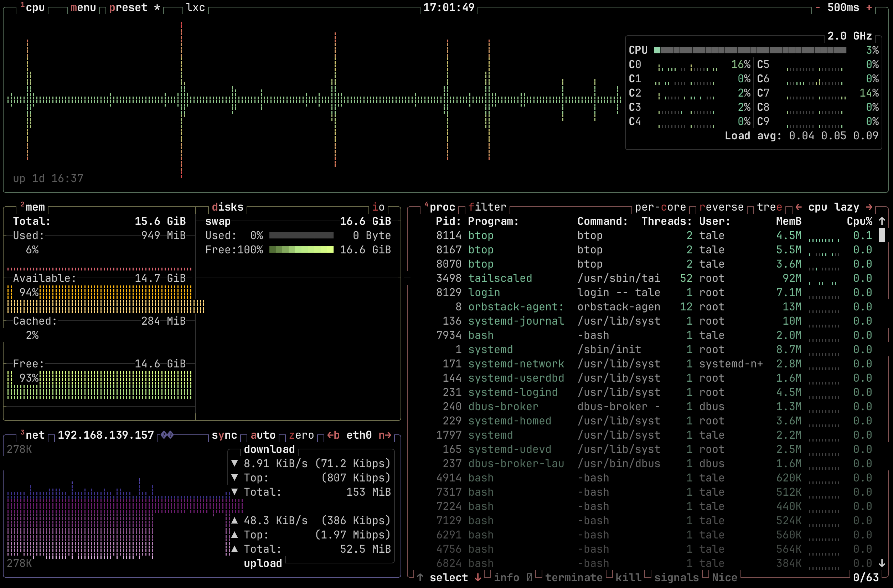The width and height of the screenshot is (893, 588).
Task: Switch to previous network interface with b arrow
Action: [x=333, y=435]
